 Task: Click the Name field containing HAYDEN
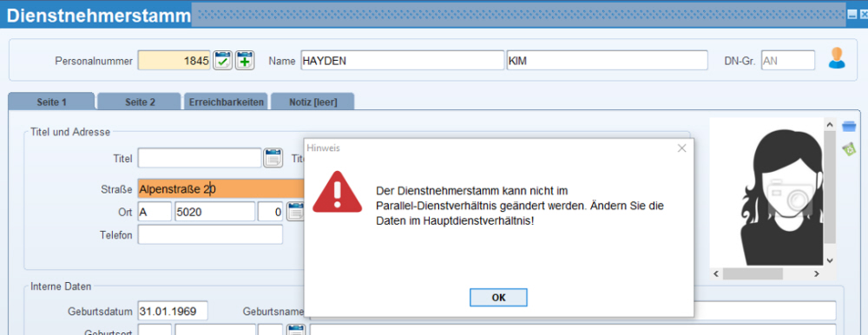[403, 61]
